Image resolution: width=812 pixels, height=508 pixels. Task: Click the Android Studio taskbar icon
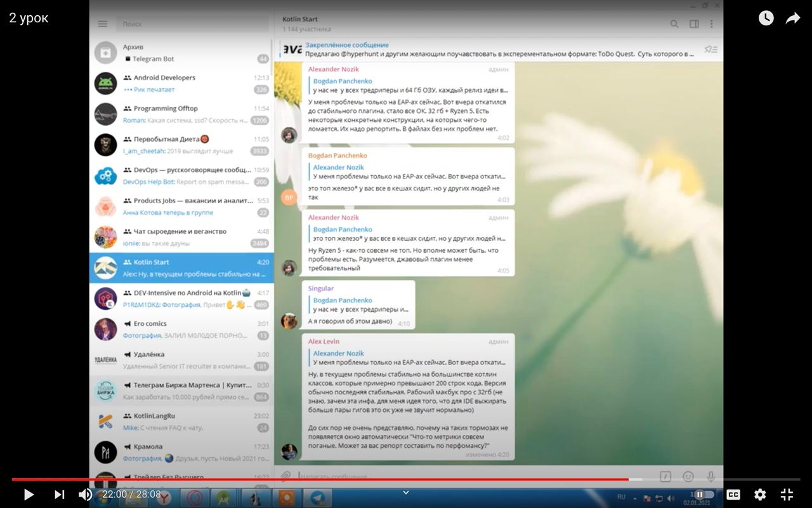(x=225, y=498)
